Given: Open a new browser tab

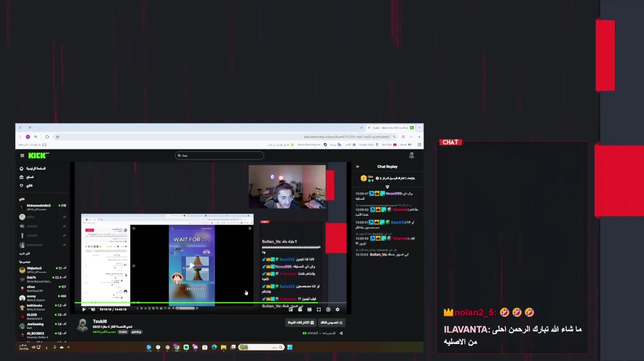Looking at the screenshot, I should pos(361,128).
